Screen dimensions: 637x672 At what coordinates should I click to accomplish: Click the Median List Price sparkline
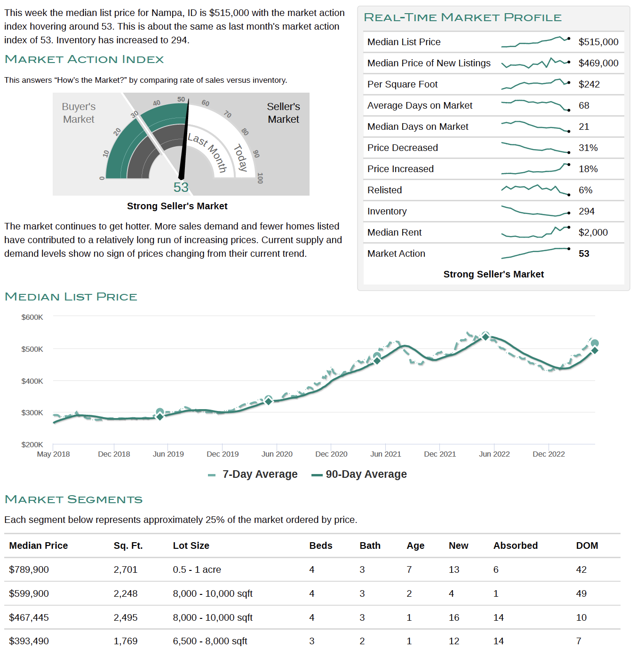click(536, 42)
